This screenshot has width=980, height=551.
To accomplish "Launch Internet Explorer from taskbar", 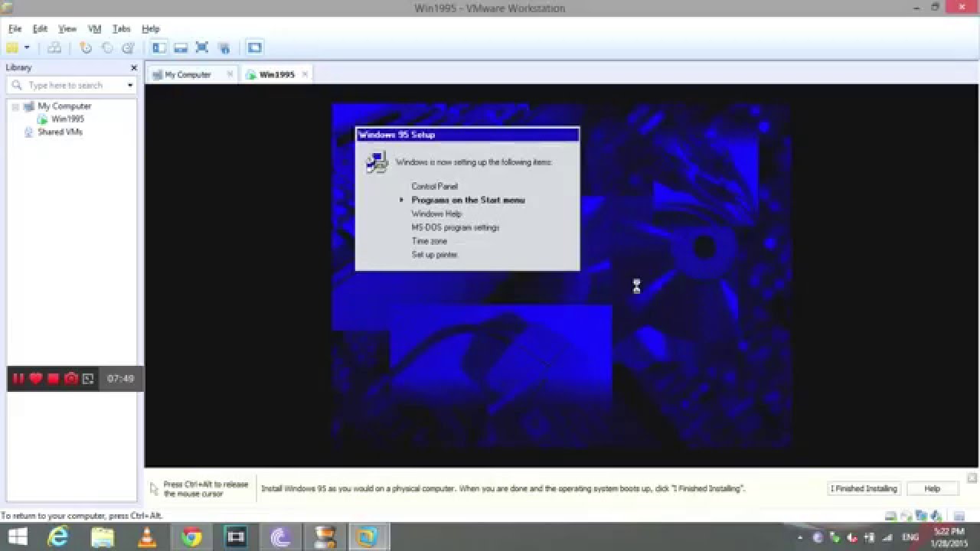I will pos(58,537).
